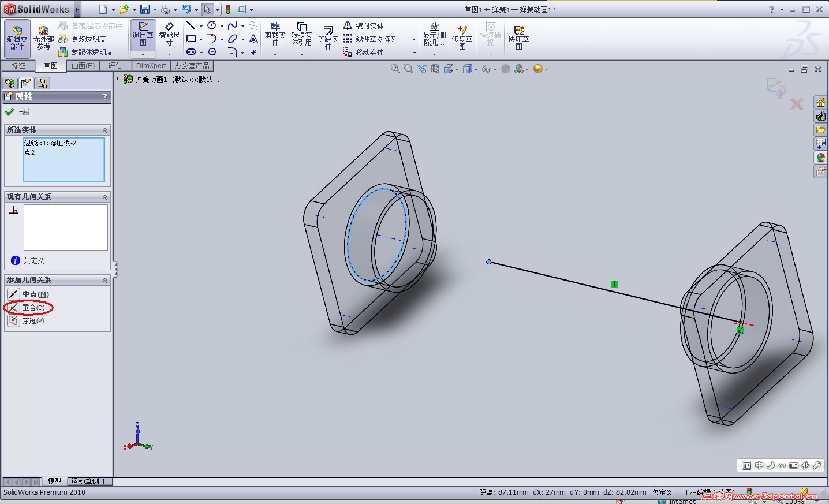The image size is (829, 504).
Task: Switch to the 特征 tab
Action: [x=18, y=66]
